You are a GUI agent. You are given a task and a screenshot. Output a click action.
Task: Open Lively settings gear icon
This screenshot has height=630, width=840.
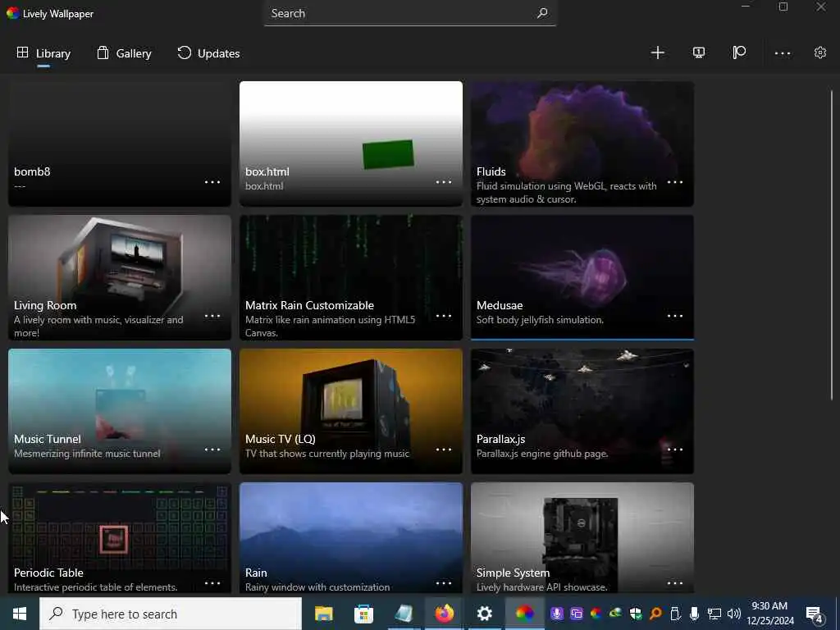pos(820,52)
